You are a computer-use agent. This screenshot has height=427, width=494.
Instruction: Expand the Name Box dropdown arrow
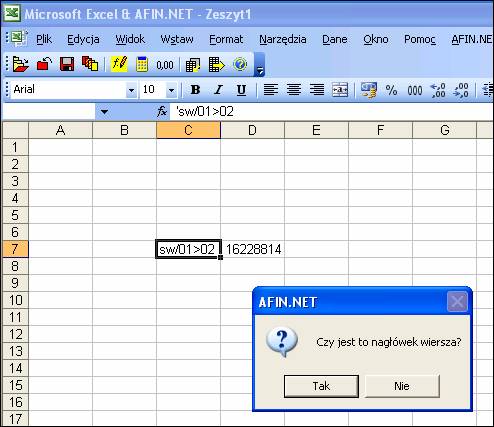click(104, 112)
